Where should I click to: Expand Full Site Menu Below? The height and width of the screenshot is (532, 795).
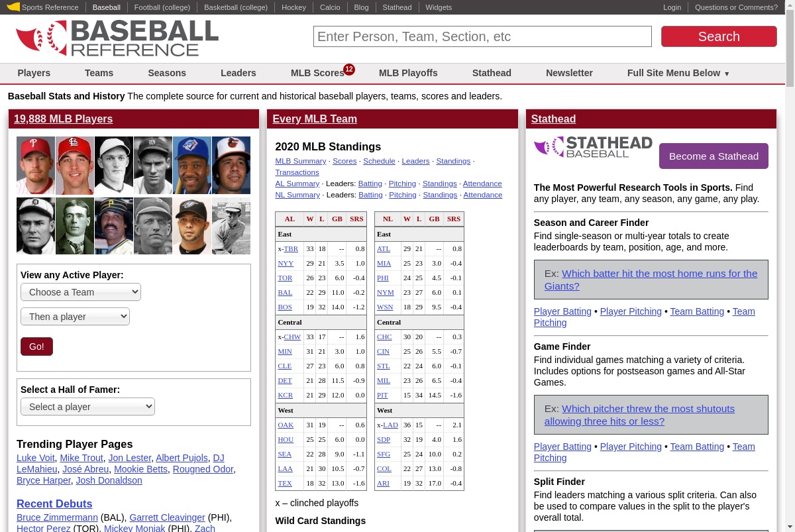[x=678, y=73]
